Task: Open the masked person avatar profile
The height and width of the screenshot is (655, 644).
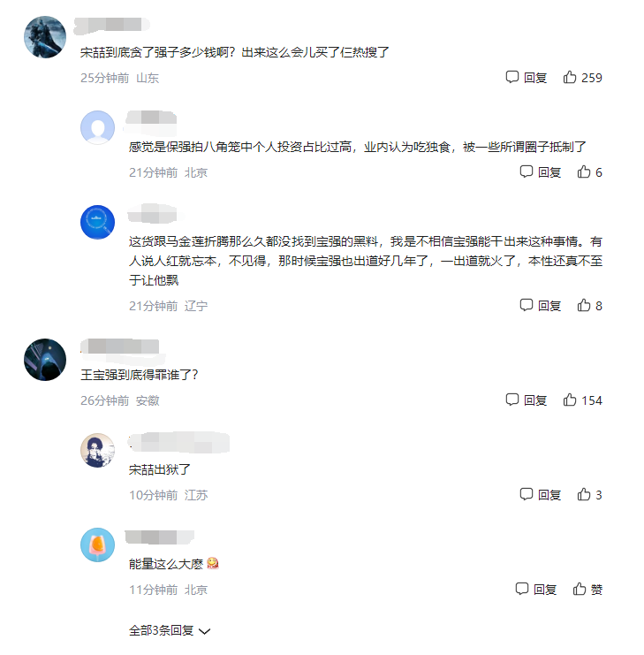Action: coord(97,450)
